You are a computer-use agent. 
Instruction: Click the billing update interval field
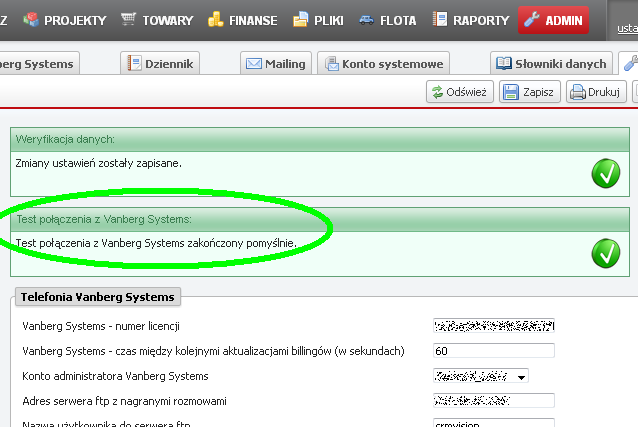click(494, 351)
